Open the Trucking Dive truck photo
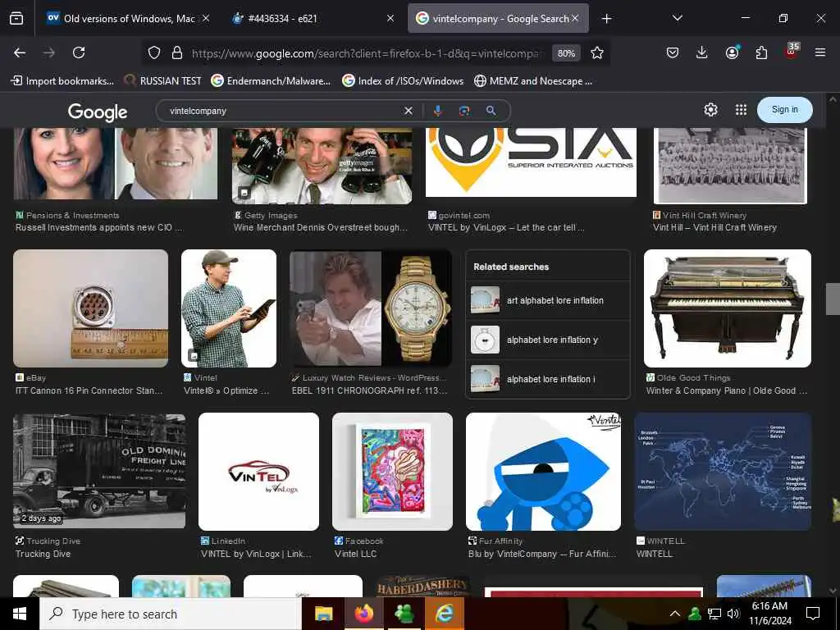Viewport: 840px width, 630px height. pos(99,470)
